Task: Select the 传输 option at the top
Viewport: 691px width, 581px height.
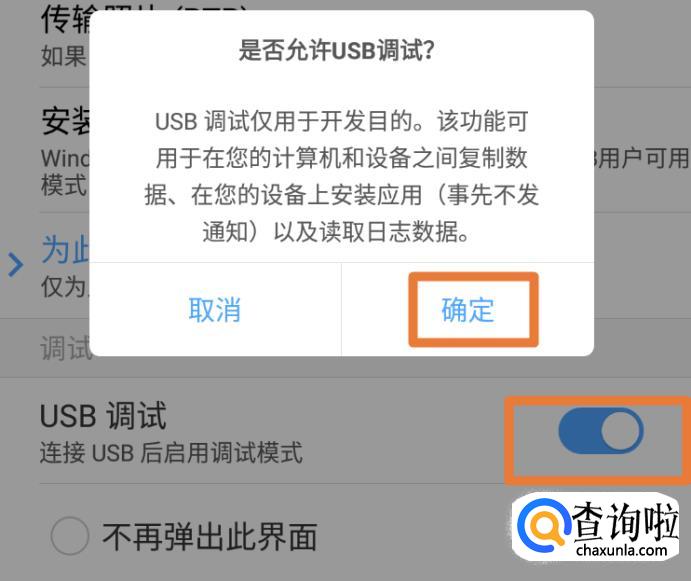Action: tap(65, 19)
